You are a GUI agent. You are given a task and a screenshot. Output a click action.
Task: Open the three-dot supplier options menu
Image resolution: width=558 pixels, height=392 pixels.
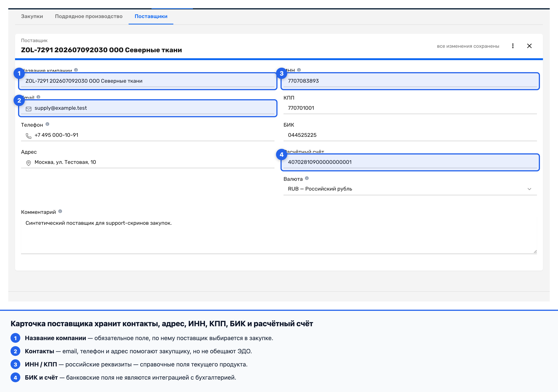pos(513,46)
